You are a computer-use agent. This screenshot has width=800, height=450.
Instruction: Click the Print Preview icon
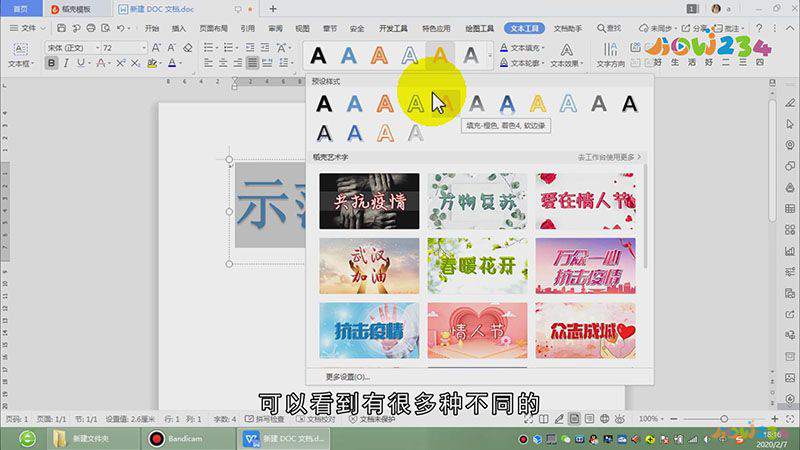(106, 28)
